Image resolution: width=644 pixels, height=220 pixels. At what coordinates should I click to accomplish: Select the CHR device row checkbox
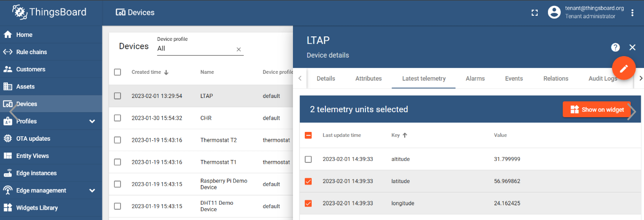point(117,118)
